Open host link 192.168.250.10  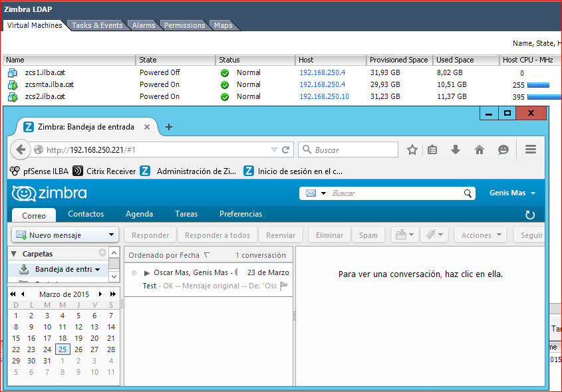pyautogui.click(x=324, y=96)
